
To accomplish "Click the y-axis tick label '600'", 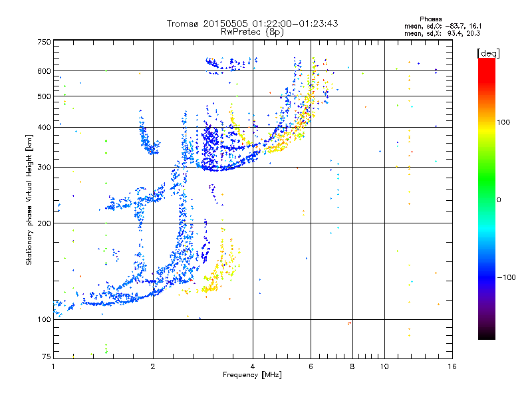I will coord(44,71).
